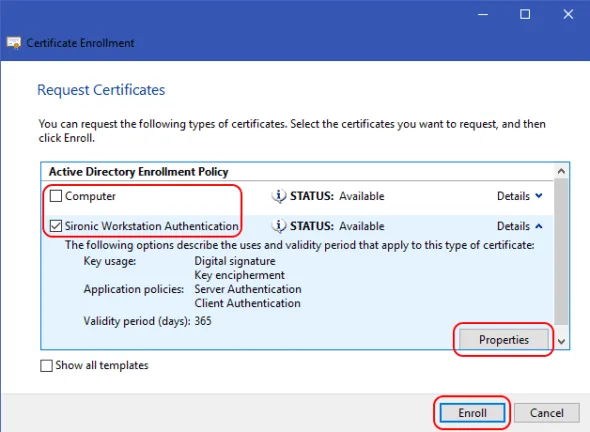
Task: Click the info status icon for Computer
Action: coord(279,196)
